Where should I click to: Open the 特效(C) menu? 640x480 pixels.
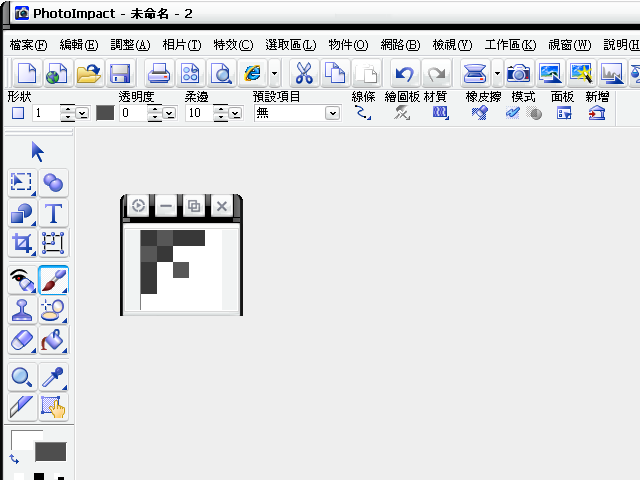pyautogui.click(x=233, y=44)
